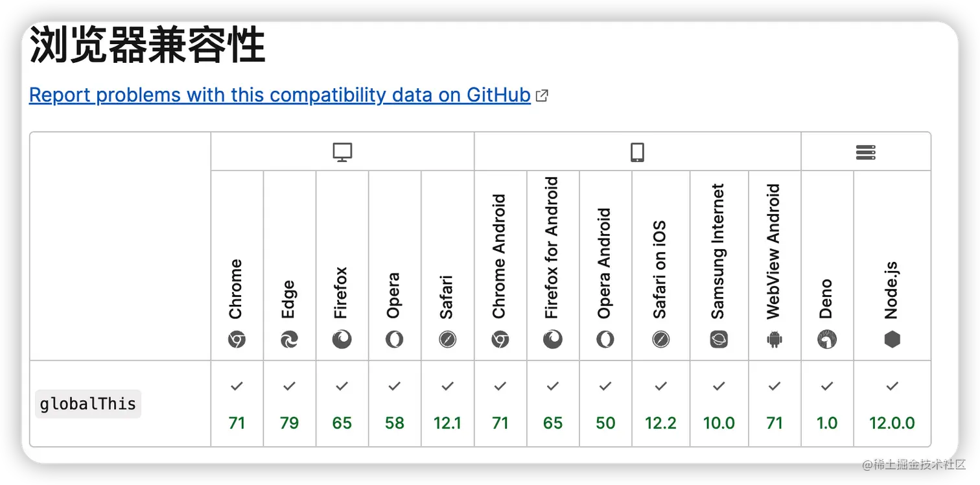Screen dimensions: 980x485
Task: Click the Edge browser icon
Action: tap(289, 339)
